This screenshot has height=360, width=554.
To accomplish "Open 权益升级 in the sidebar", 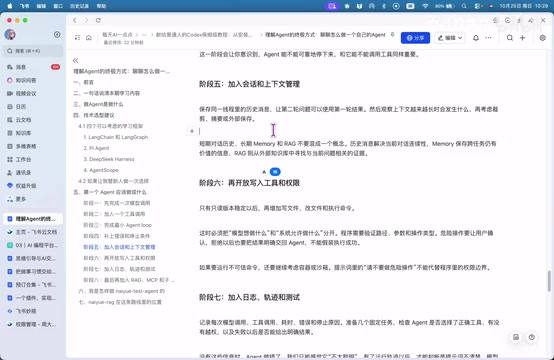I will click(33, 185).
